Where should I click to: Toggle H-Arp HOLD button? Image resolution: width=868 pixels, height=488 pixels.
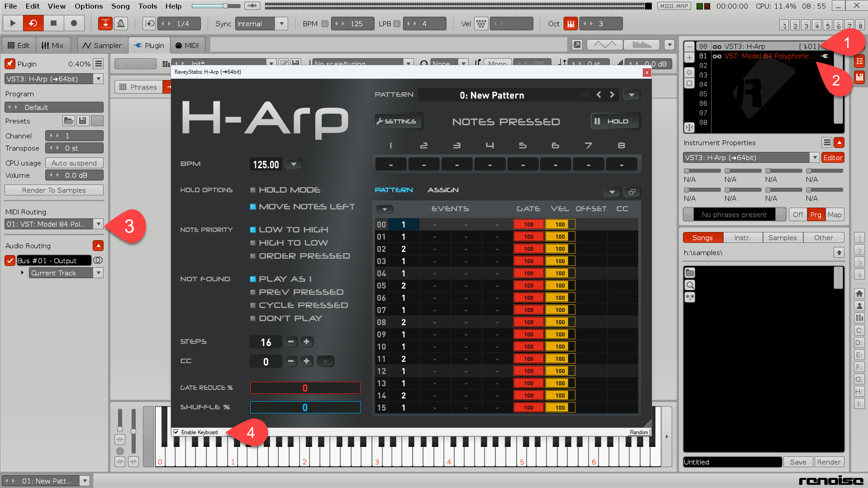[x=615, y=121]
